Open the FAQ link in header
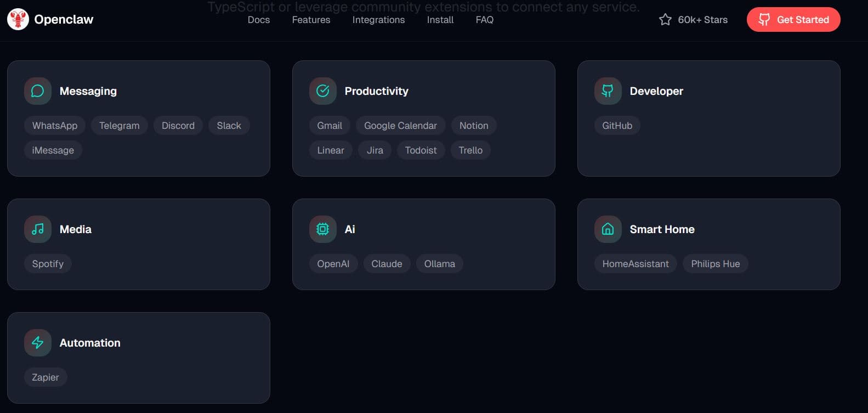This screenshot has width=868, height=413. pos(485,20)
